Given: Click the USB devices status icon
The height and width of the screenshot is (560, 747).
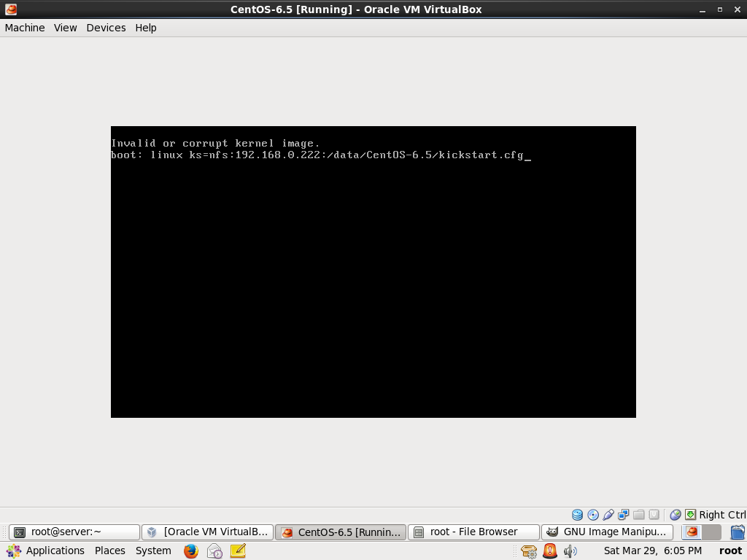Looking at the screenshot, I should tap(608, 515).
